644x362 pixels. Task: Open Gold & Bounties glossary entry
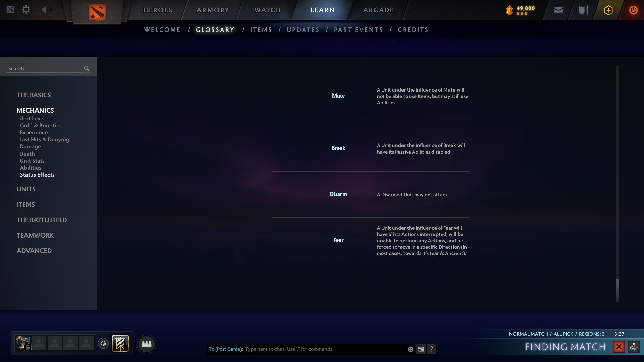[x=41, y=125]
